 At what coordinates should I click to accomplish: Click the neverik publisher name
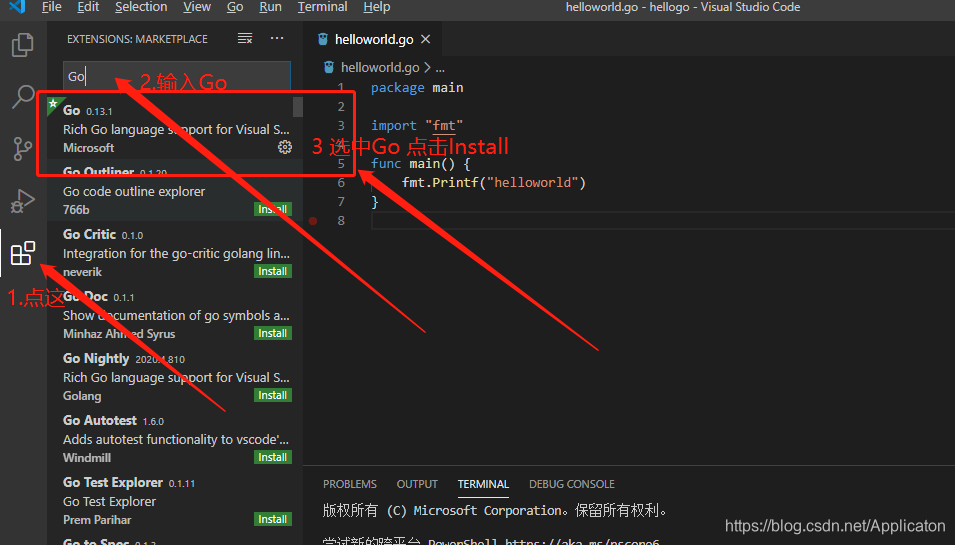[82, 272]
